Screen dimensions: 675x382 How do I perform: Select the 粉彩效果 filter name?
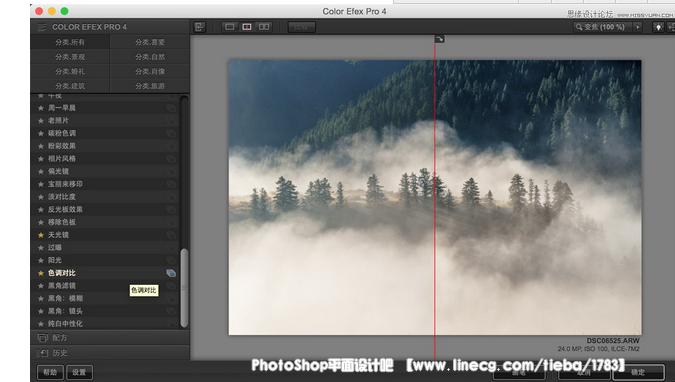pos(62,146)
